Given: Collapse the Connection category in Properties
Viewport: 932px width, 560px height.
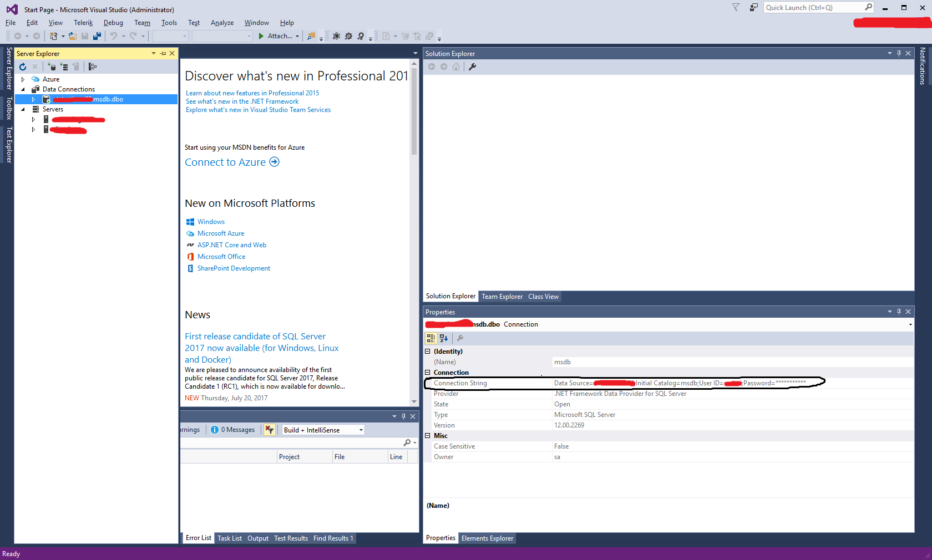Looking at the screenshot, I should pos(428,373).
